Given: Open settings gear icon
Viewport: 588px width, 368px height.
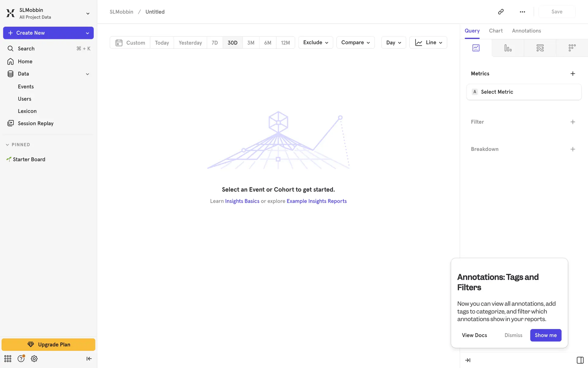Looking at the screenshot, I should [x=34, y=358].
